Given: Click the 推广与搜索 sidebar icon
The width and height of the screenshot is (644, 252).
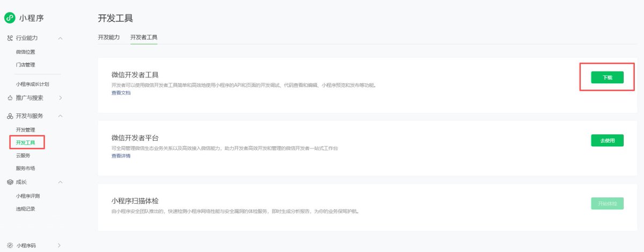Looking at the screenshot, I should coord(10,98).
